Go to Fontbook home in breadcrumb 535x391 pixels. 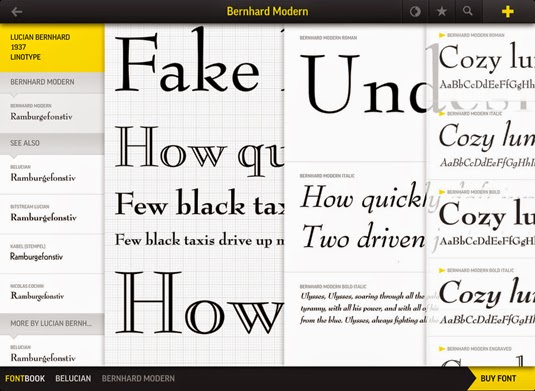pyautogui.click(x=25, y=379)
